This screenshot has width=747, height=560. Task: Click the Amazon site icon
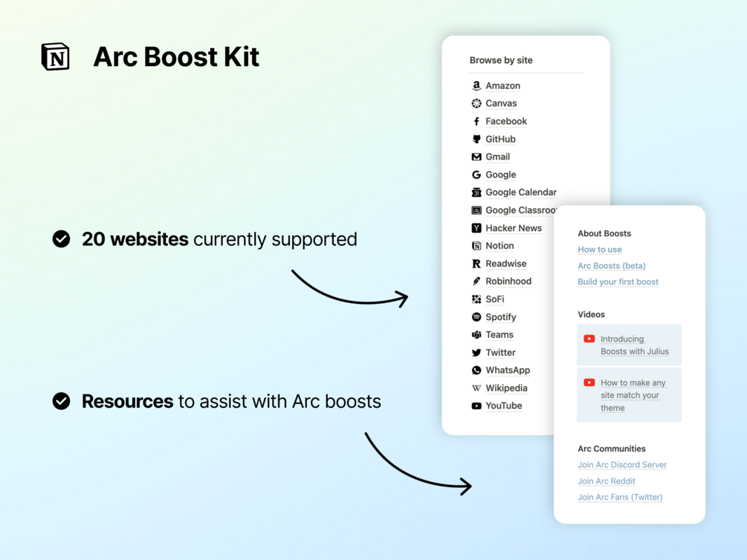click(476, 85)
